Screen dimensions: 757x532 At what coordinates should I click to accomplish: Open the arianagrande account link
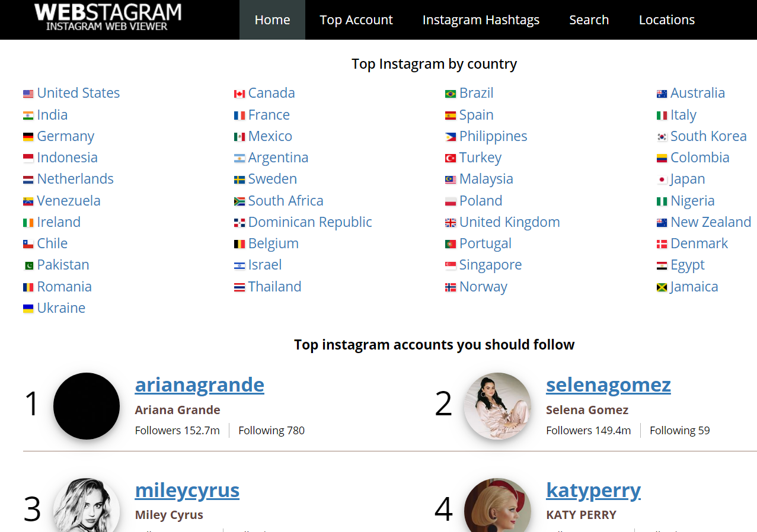[200, 385]
